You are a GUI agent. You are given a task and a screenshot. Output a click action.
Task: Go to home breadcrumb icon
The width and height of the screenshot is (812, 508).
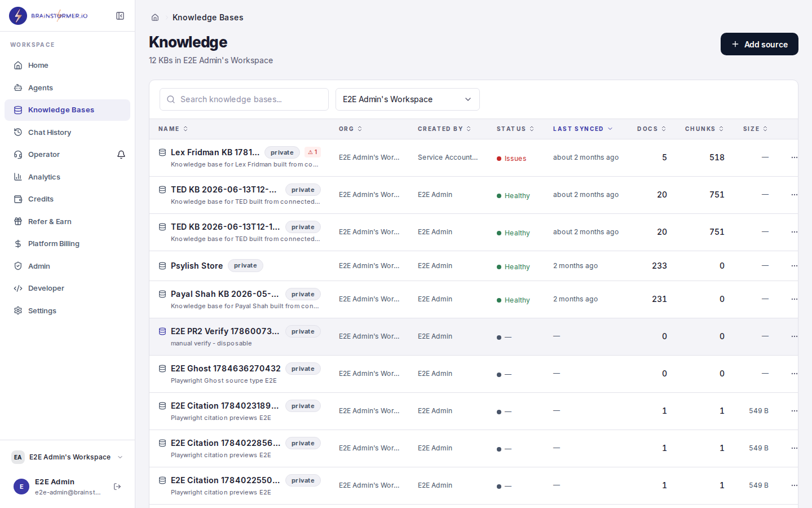[155, 17]
